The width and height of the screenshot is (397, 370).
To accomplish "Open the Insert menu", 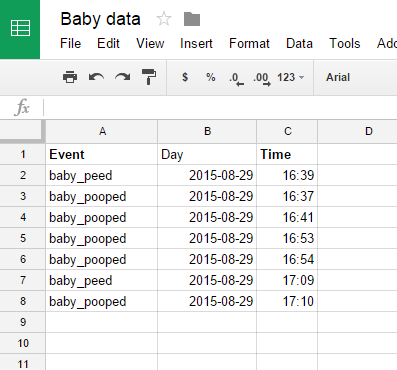I will pos(196,43).
